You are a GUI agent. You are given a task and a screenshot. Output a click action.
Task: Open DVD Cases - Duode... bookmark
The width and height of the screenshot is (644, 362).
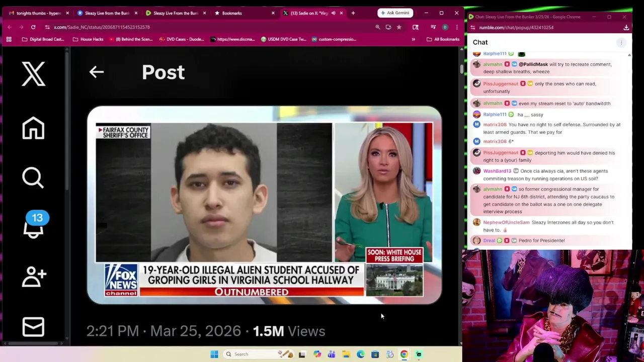181,39
